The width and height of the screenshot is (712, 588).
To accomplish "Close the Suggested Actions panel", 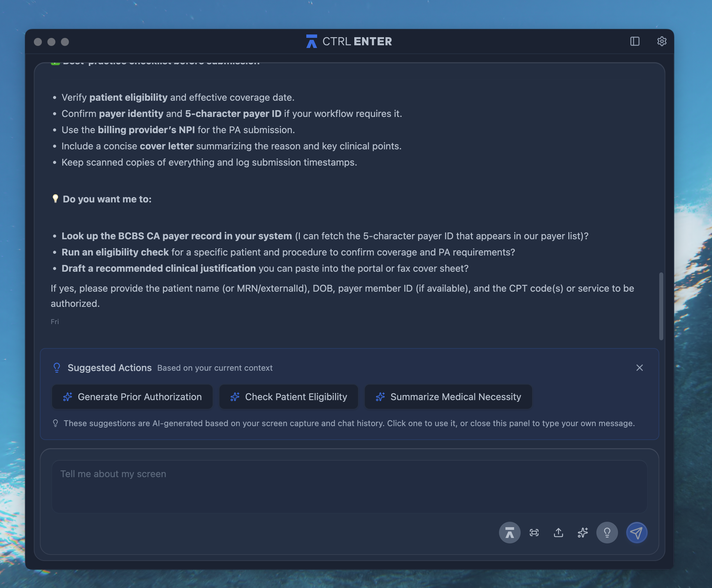I will click(639, 368).
